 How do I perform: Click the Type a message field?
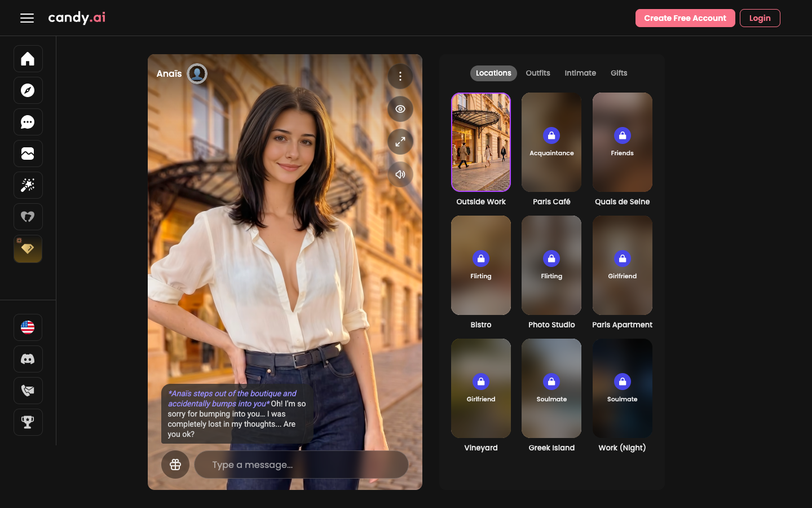[301, 465]
